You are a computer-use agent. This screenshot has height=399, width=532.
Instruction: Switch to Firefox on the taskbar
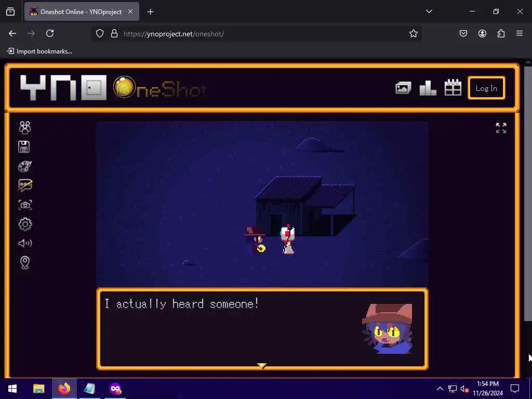pos(64,389)
